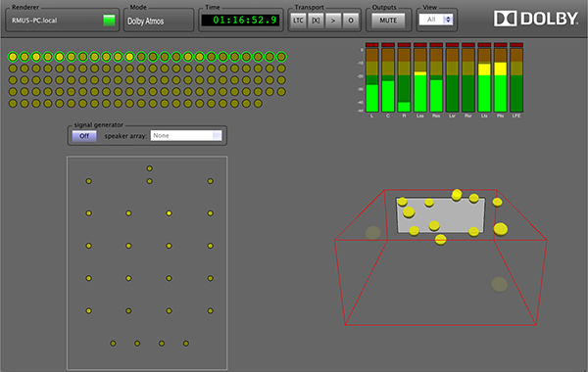The height and width of the screenshot is (372, 588).
Task: Click the Dolby logo
Action: [x=536, y=19]
